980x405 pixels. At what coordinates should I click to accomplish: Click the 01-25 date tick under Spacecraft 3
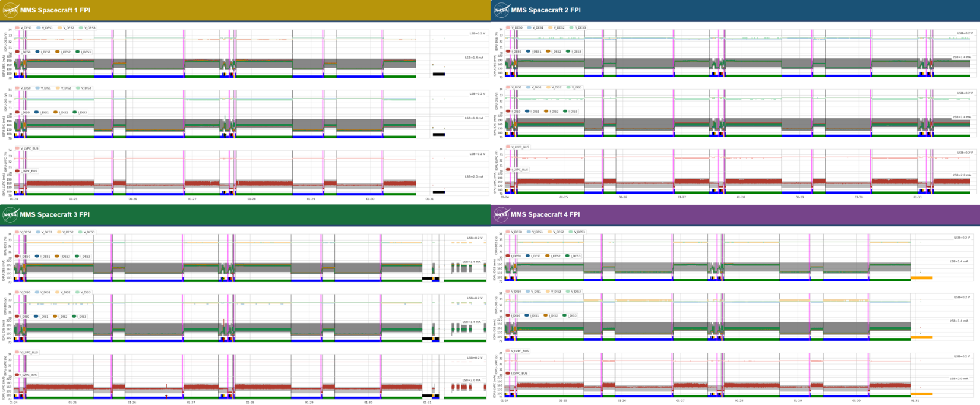tap(72, 403)
